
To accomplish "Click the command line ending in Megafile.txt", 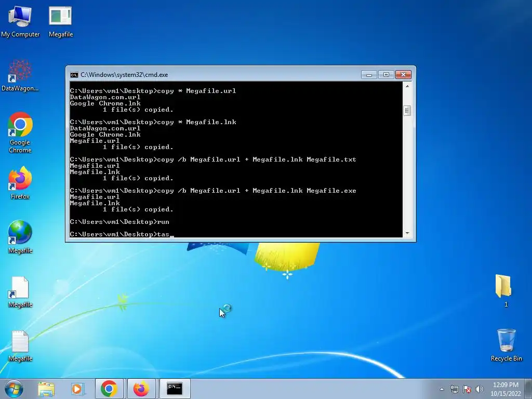I will [213, 159].
